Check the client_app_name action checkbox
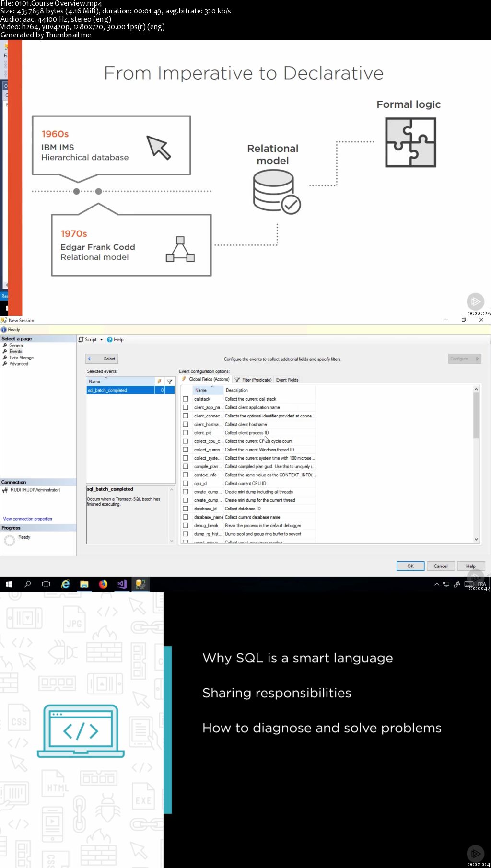This screenshot has height=868, width=491. point(186,407)
